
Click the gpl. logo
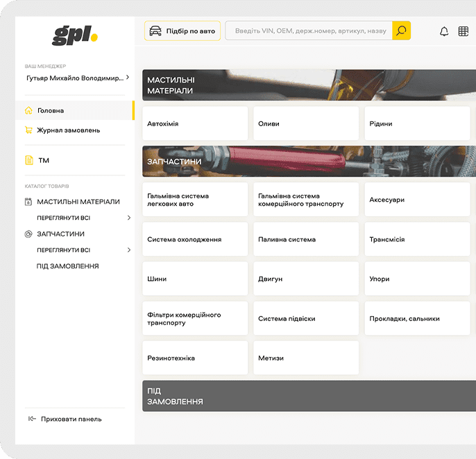pyautogui.click(x=75, y=35)
